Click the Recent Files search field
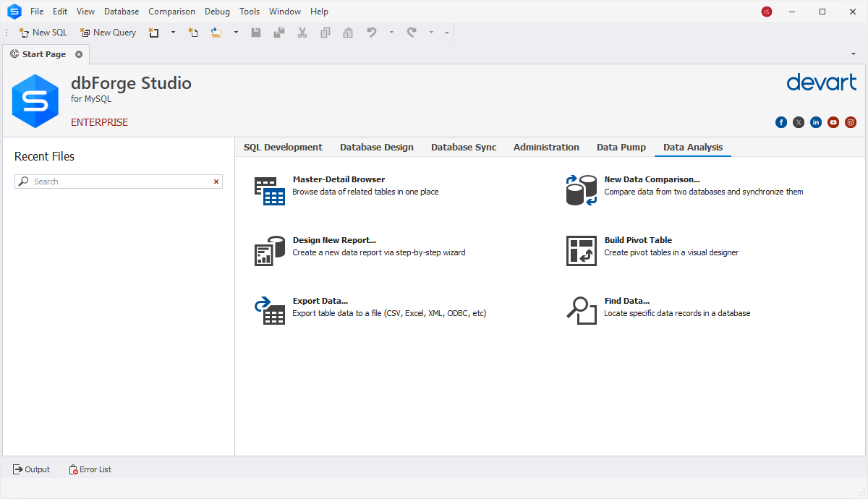This screenshot has width=868, height=499. point(119,182)
